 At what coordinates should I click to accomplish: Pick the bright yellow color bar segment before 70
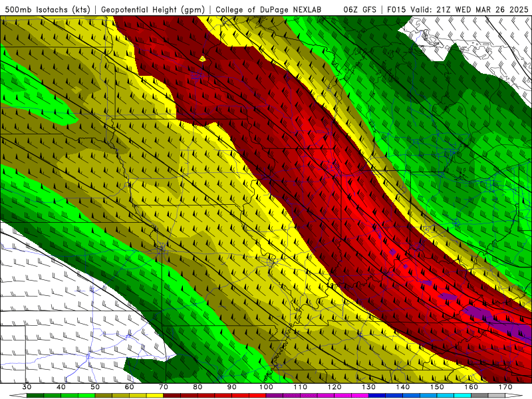point(155,396)
